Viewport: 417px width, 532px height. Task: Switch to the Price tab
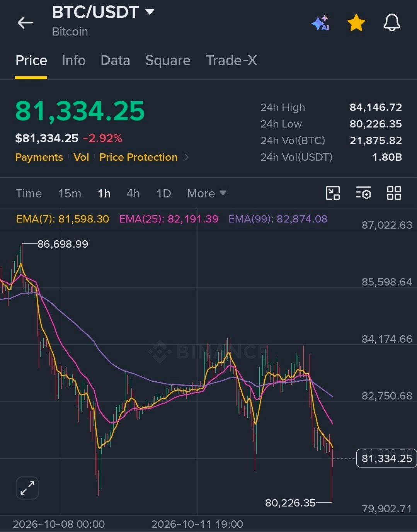[31, 60]
